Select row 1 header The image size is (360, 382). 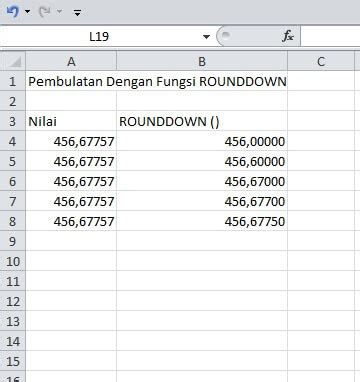13,81
